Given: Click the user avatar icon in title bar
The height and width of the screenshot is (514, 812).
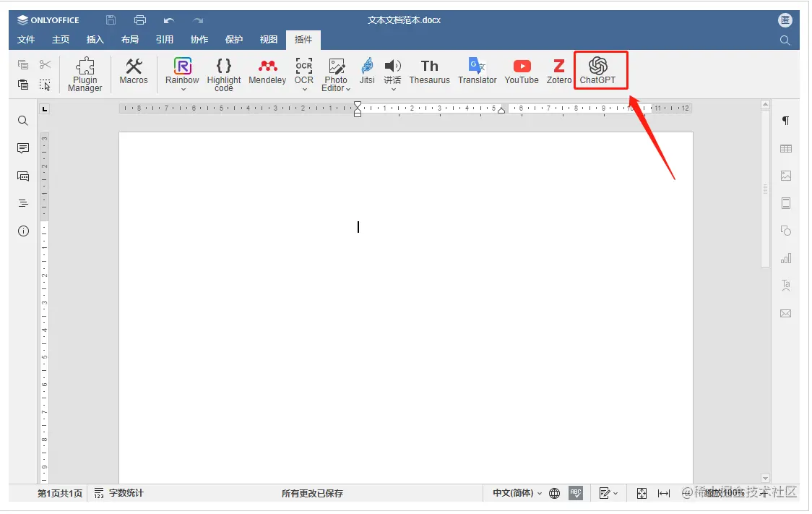Looking at the screenshot, I should (x=785, y=20).
